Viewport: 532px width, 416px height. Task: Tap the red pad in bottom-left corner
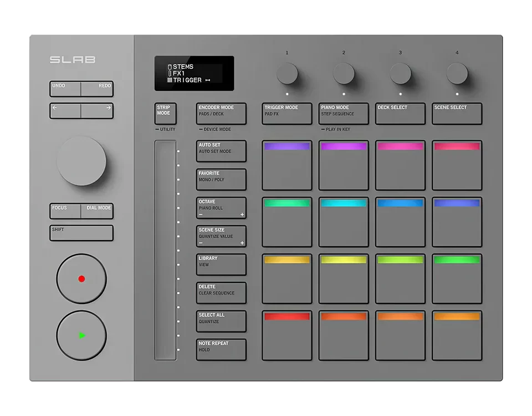coord(287,336)
